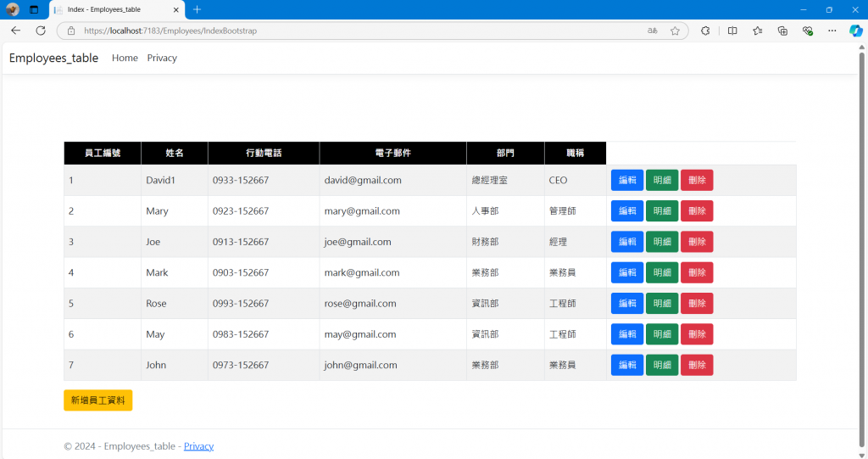
Task: Click 編輯 for Mary row
Action: [627, 210]
